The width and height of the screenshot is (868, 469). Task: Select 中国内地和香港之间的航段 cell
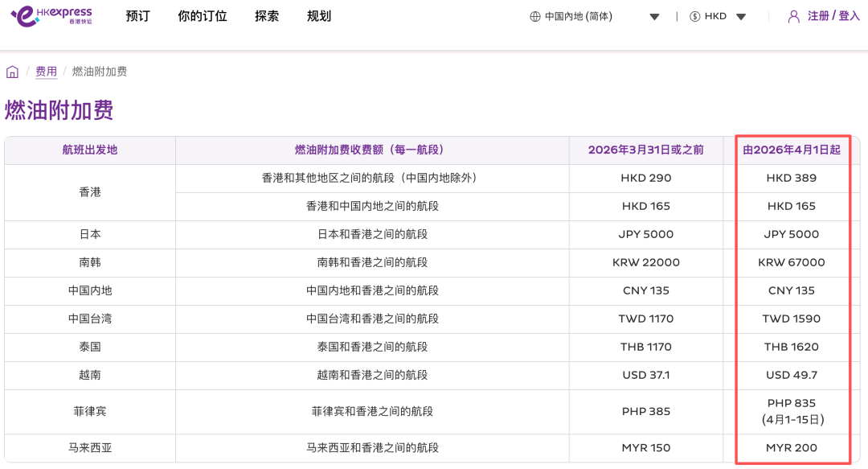[x=372, y=291]
